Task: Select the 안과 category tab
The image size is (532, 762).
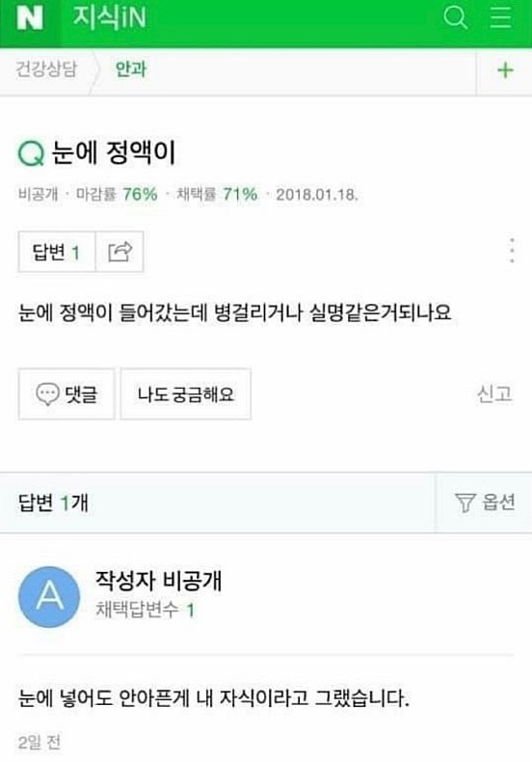Action: (130, 69)
